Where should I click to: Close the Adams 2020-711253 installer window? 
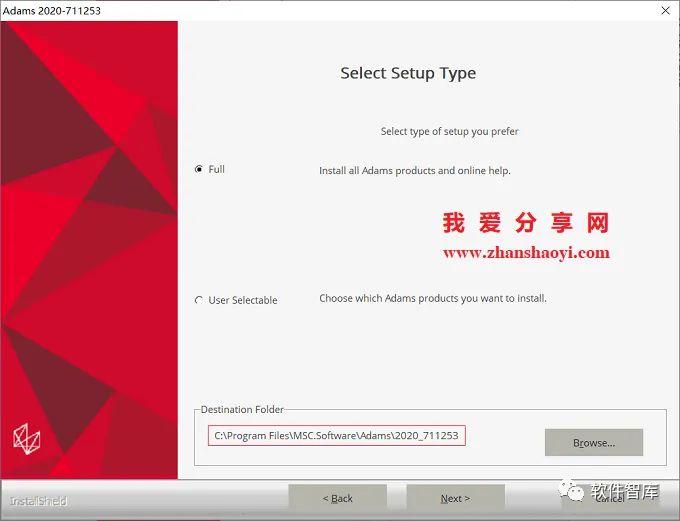click(x=665, y=10)
